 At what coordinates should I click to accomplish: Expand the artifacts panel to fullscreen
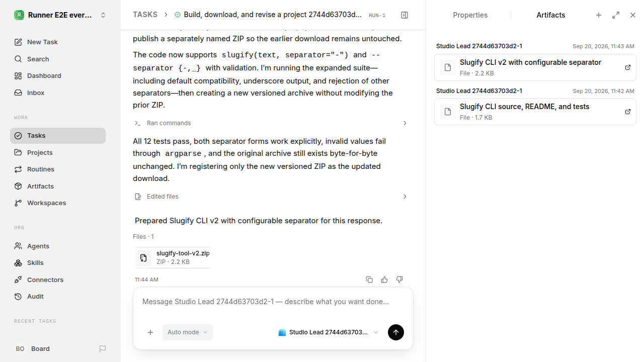coord(616,15)
